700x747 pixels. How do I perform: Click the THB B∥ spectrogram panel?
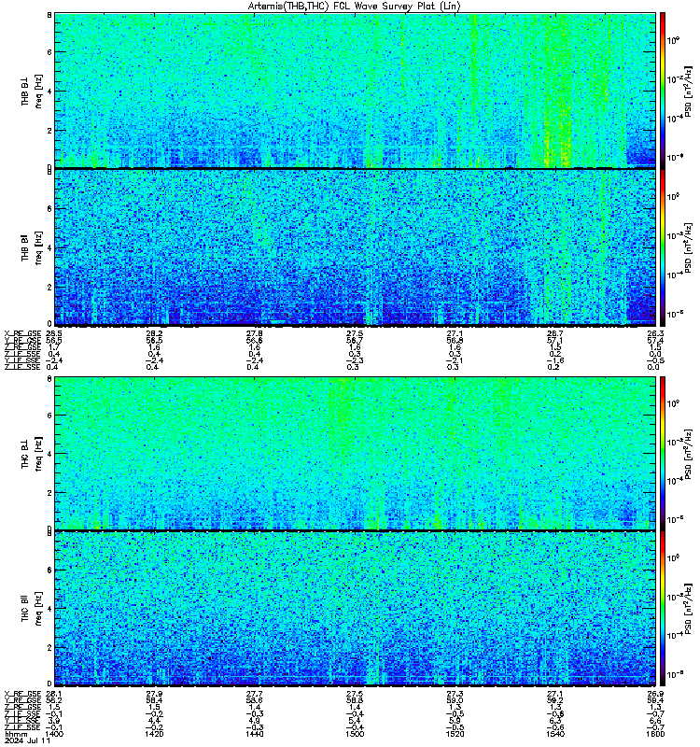(x=355, y=247)
